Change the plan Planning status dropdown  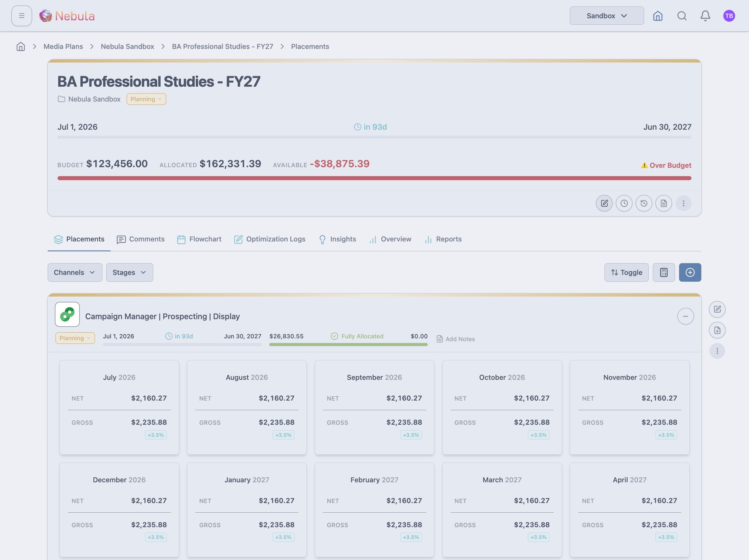[x=146, y=99]
